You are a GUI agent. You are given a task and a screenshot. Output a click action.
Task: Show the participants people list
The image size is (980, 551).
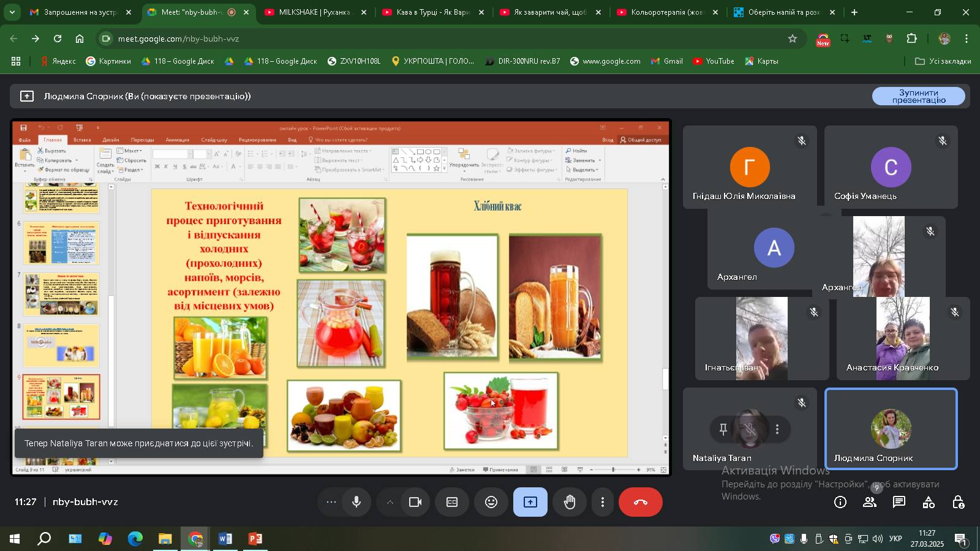click(870, 503)
